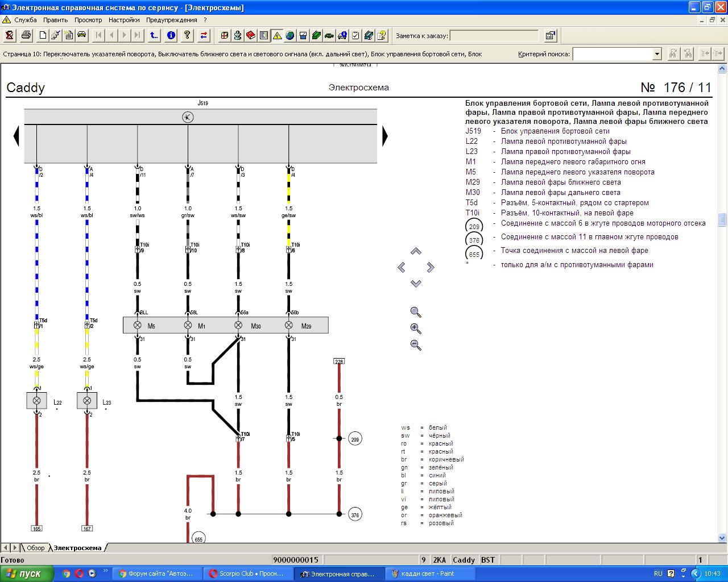Open the Просмотр menu

88,20
